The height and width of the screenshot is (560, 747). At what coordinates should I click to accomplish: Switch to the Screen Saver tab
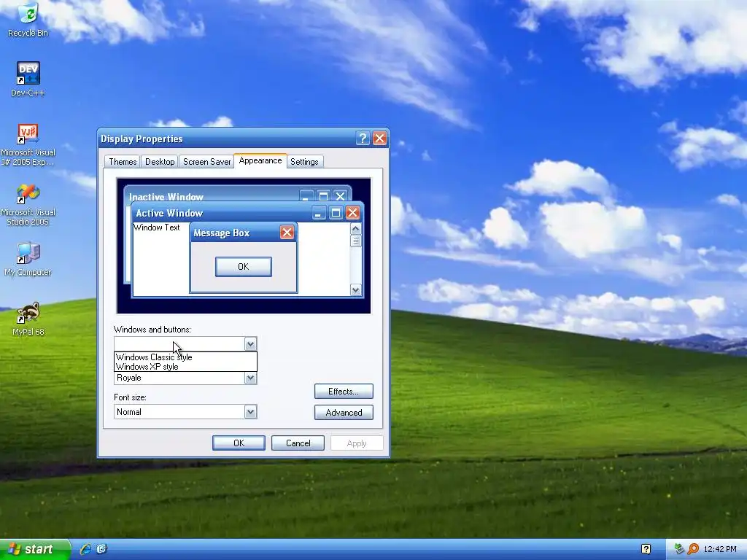206,162
